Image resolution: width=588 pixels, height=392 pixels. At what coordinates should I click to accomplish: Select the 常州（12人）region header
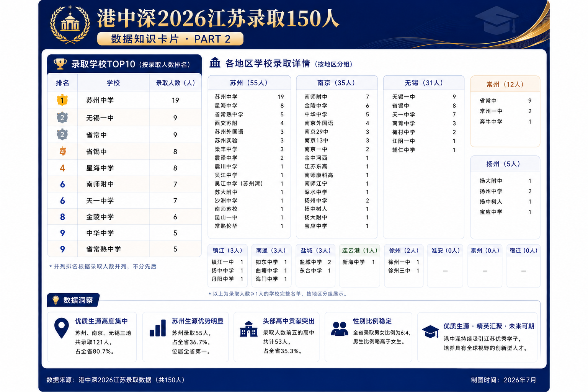point(505,84)
